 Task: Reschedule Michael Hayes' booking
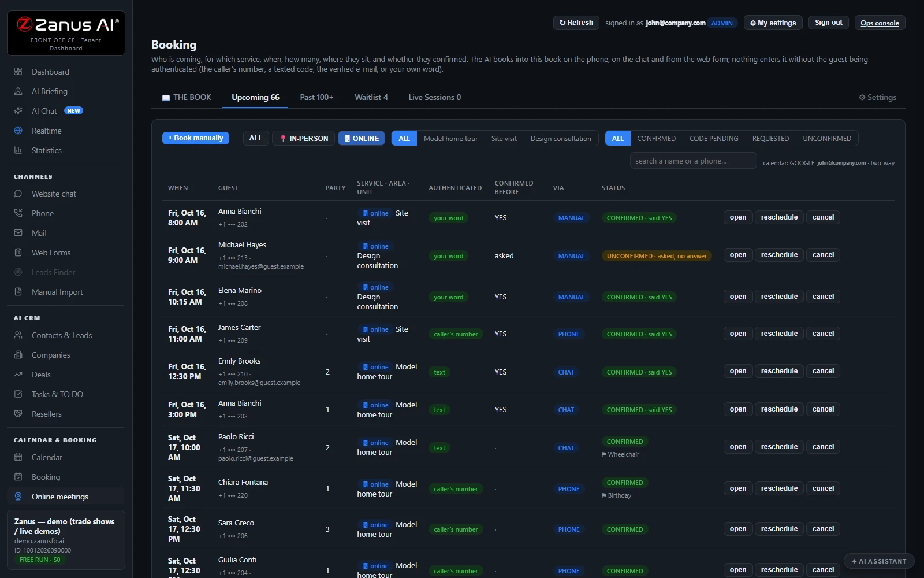(779, 255)
